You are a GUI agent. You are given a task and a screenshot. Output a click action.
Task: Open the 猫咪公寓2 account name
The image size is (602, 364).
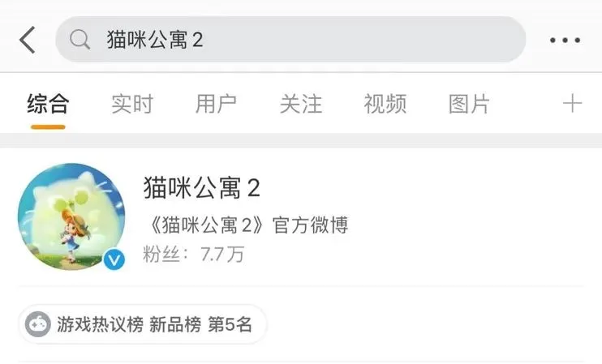click(x=201, y=188)
